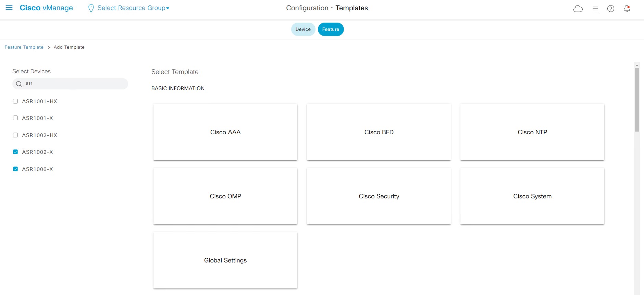Click the BASIC INFORMATION section heading
Screen dimensions: 644x295
coord(178,88)
